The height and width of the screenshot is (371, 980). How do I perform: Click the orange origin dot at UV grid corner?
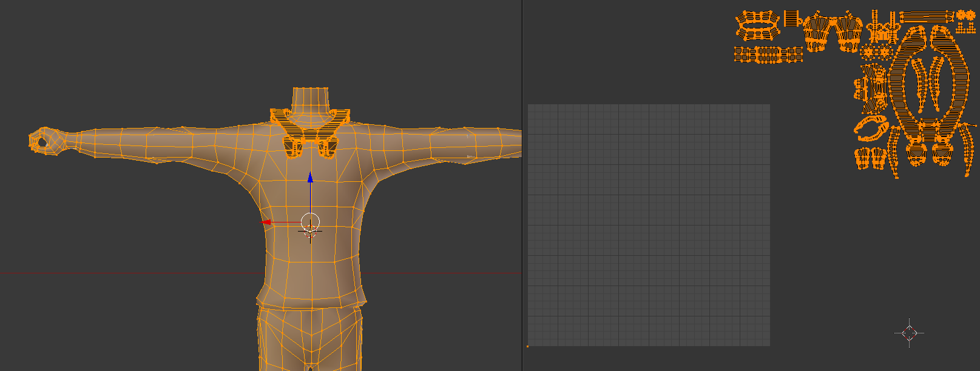(x=527, y=346)
